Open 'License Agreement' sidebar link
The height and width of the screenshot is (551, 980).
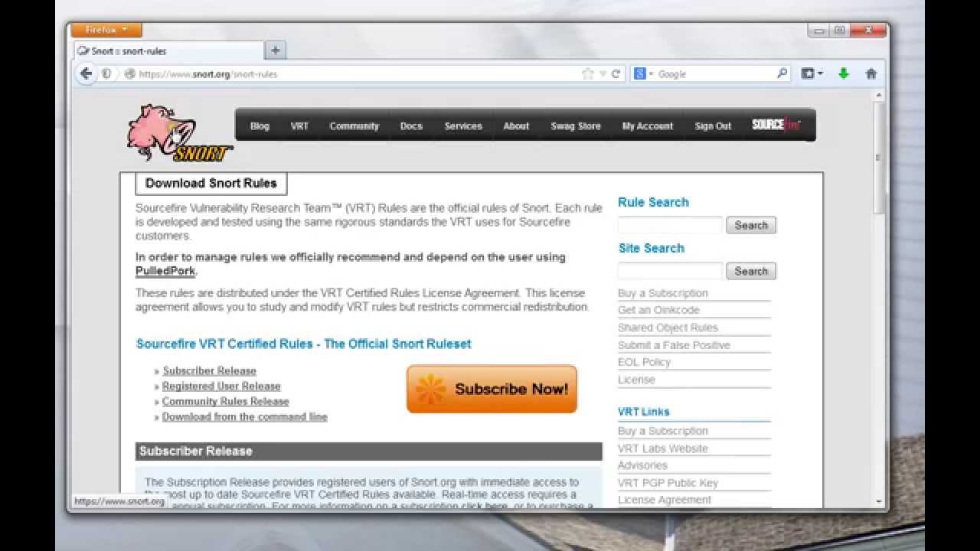tap(665, 500)
